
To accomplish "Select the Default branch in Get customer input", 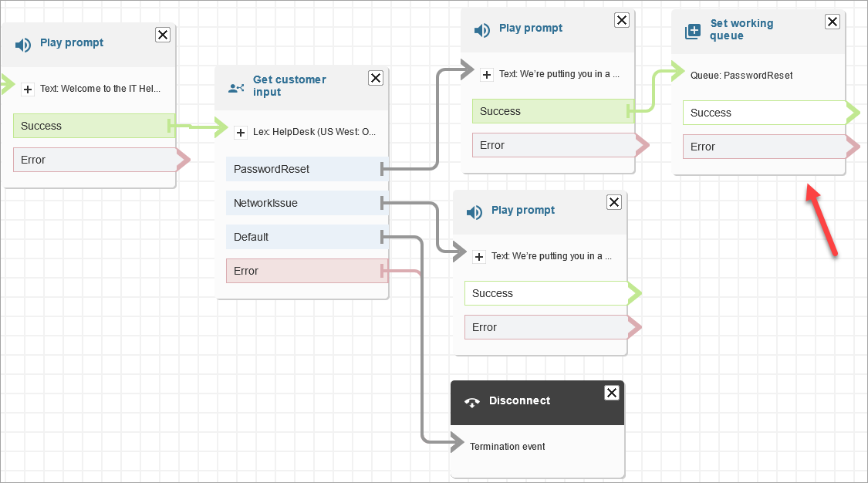I will tap(301, 237).
